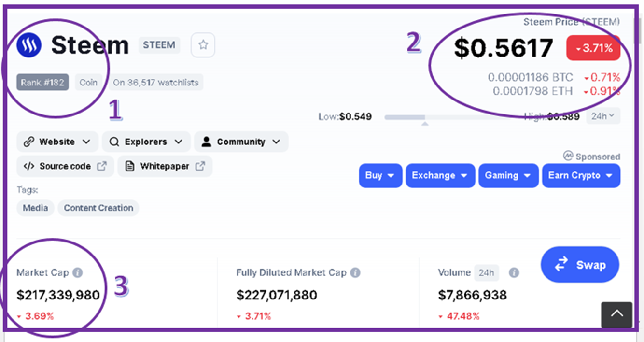644x342 pixels.
Task: Click the Swap button
Action: [x=580, y=265]
